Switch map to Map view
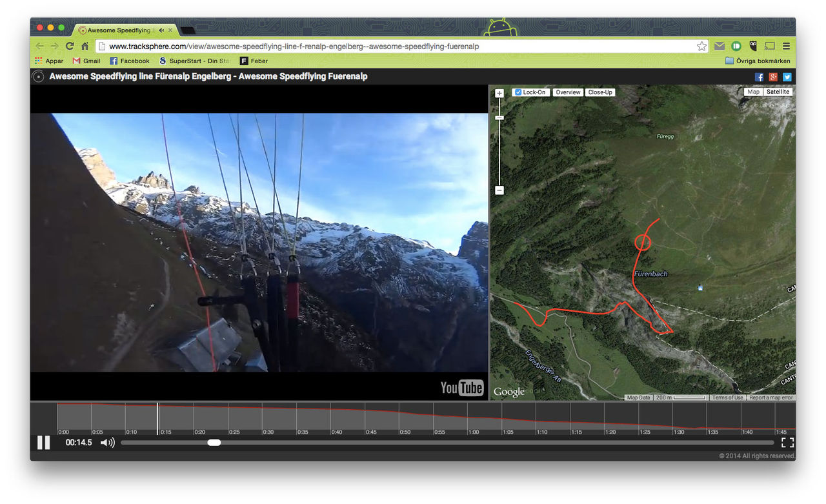This screenshot has height=504, width=826. click(753, 91)
